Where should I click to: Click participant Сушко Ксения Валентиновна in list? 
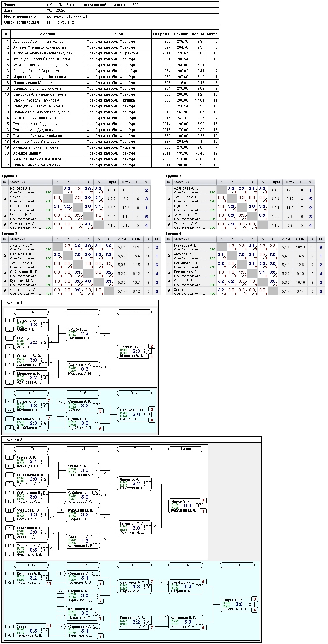[x=37, y=118]
